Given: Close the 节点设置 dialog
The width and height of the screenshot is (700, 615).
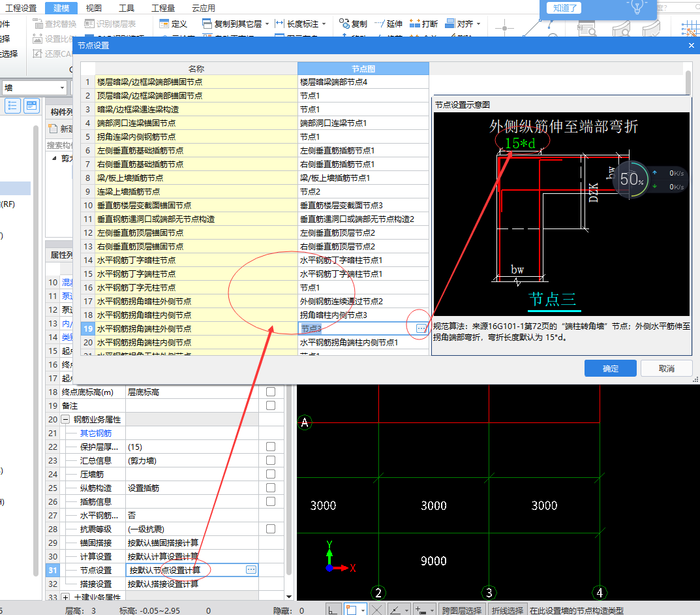Looking at the screenshot, I should tap(691, 46).
